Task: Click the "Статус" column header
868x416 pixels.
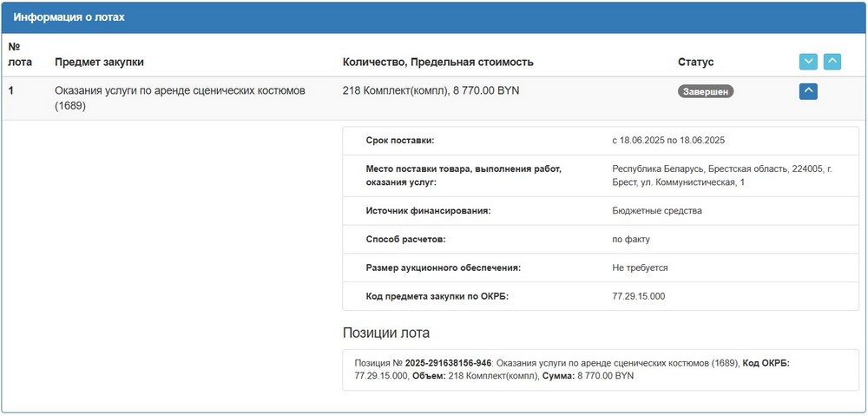Action: coord(695,63)
